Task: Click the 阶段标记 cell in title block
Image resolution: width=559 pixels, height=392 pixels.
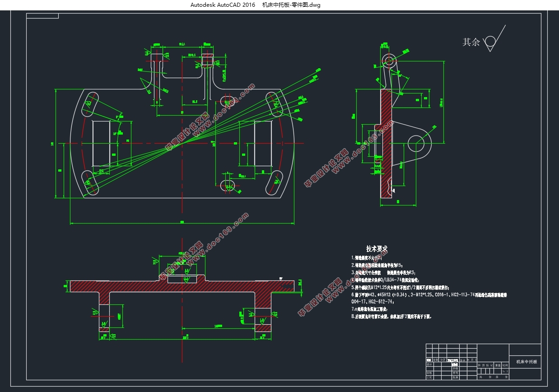Action: [485, 365]
